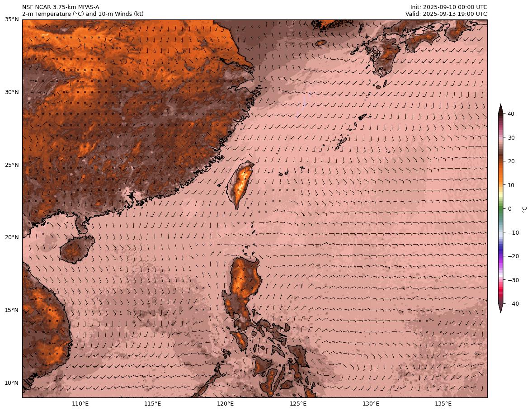Click the NSF NCAR 3.75-km MPAS-A title
532x411 pixels.
click(x=61, y=7)
